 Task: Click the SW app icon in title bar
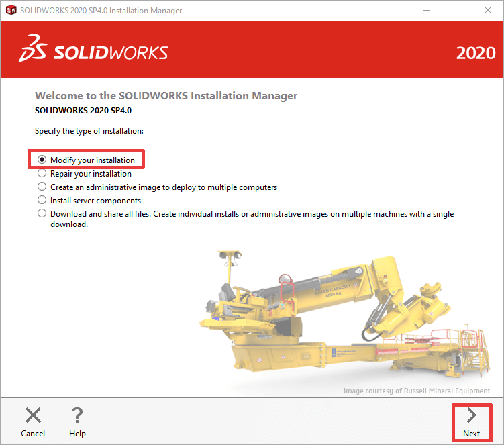tap(11, 10)
